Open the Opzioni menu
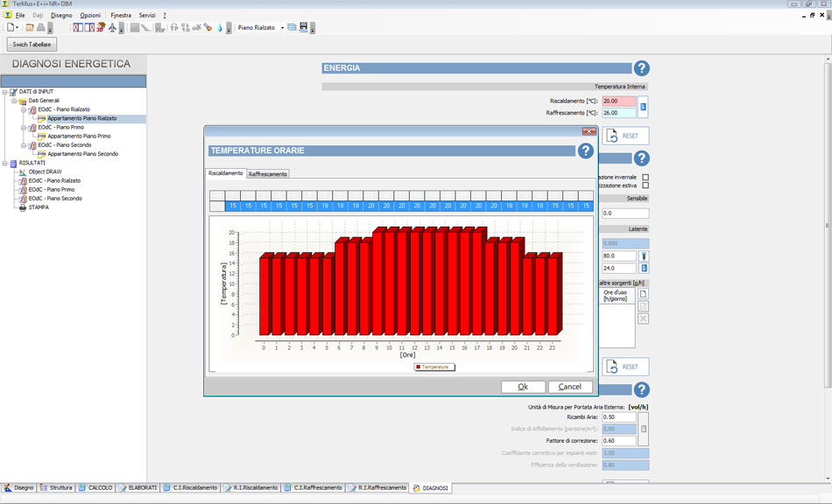 (x=90, y=16)
